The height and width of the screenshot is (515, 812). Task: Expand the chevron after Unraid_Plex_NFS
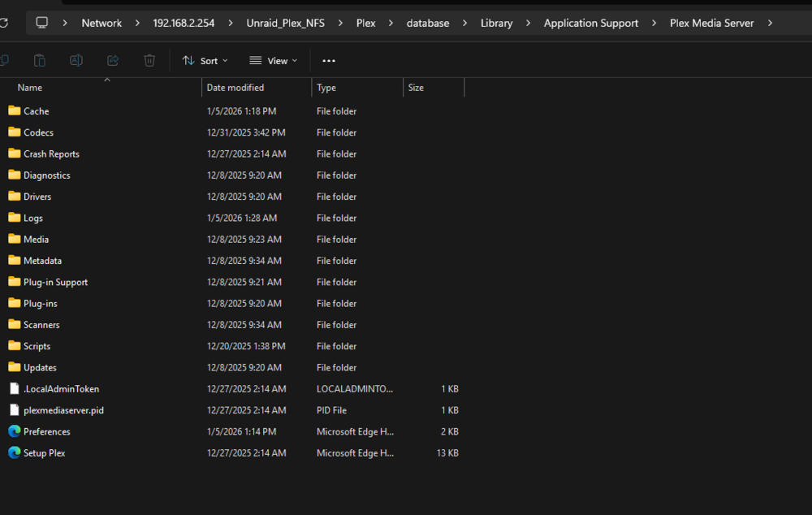pos(340,23)
